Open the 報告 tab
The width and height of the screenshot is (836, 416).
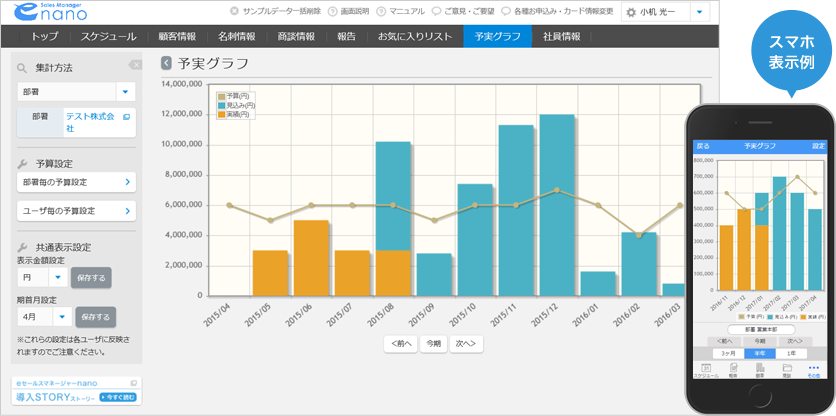click(347, 36)
